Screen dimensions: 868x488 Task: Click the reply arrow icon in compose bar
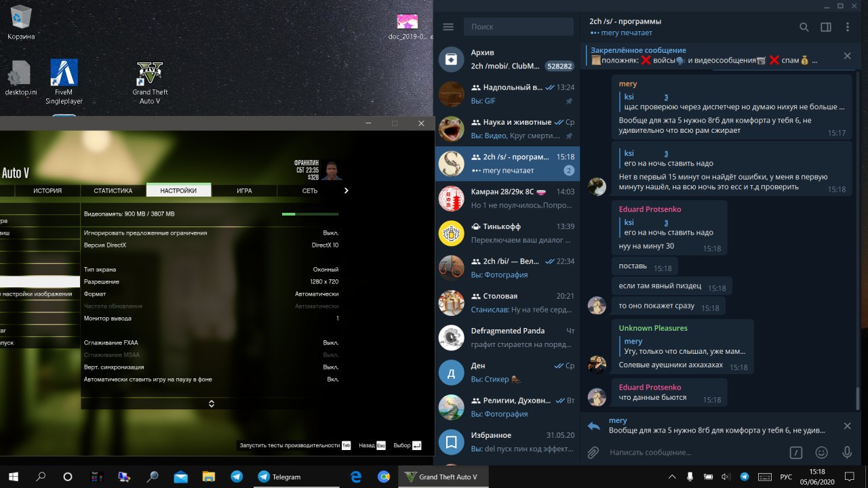[x=594, y=426]
